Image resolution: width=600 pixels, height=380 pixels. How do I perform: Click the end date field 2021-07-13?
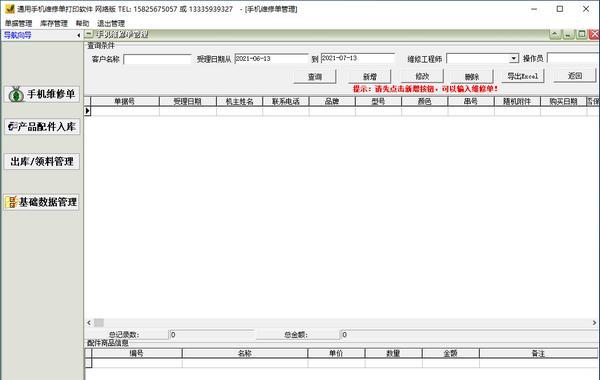point(357,58)
